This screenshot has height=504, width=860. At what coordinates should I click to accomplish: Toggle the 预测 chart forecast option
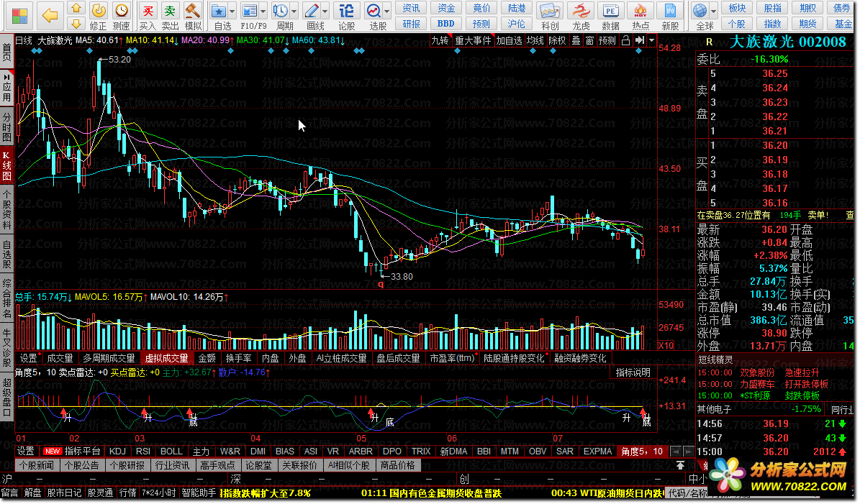pyautogui.click(x=607, y=40)
